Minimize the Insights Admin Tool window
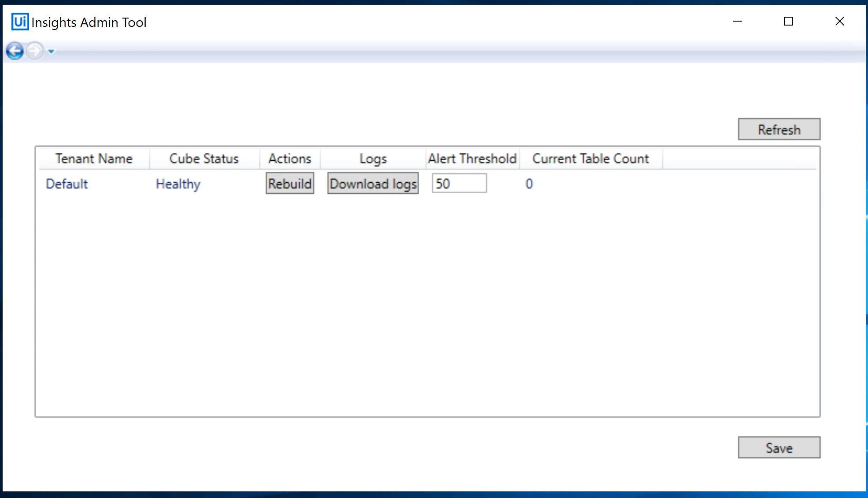Image resolution: width=868 pixels, height=498 pixels. (738, 21)
